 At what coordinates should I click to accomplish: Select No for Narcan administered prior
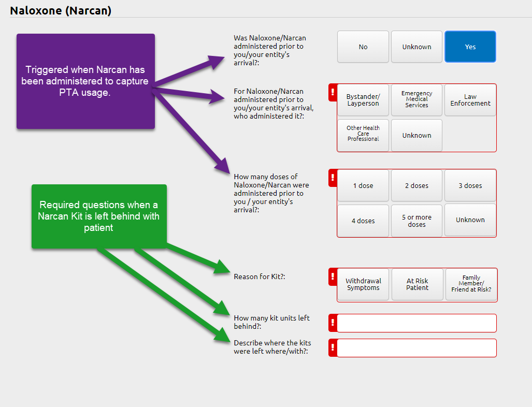pos(363,47)
